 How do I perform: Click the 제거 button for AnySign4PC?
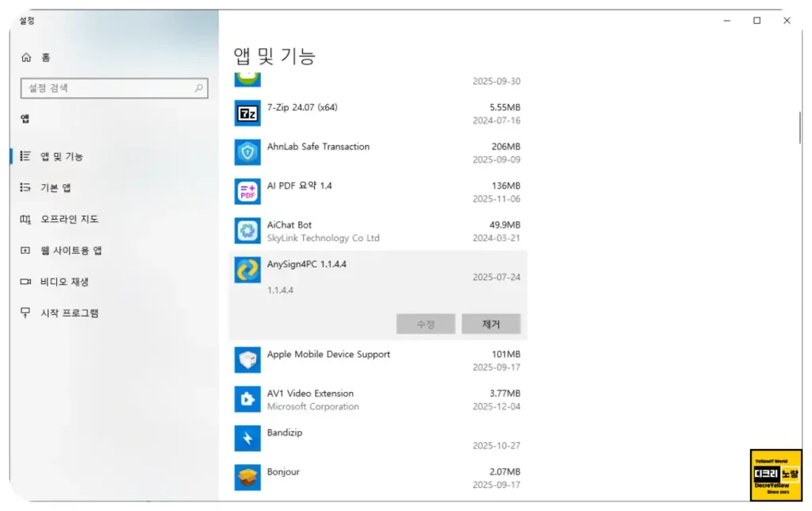click(x=491, y=324)
